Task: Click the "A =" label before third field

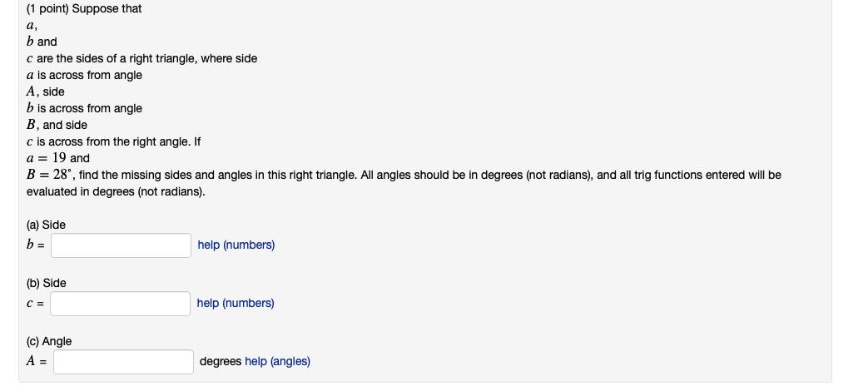Action: [37, 361]
